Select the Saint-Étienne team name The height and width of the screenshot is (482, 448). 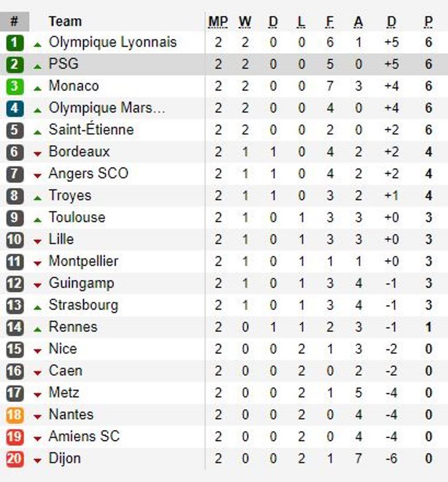(x=91, y=129)
